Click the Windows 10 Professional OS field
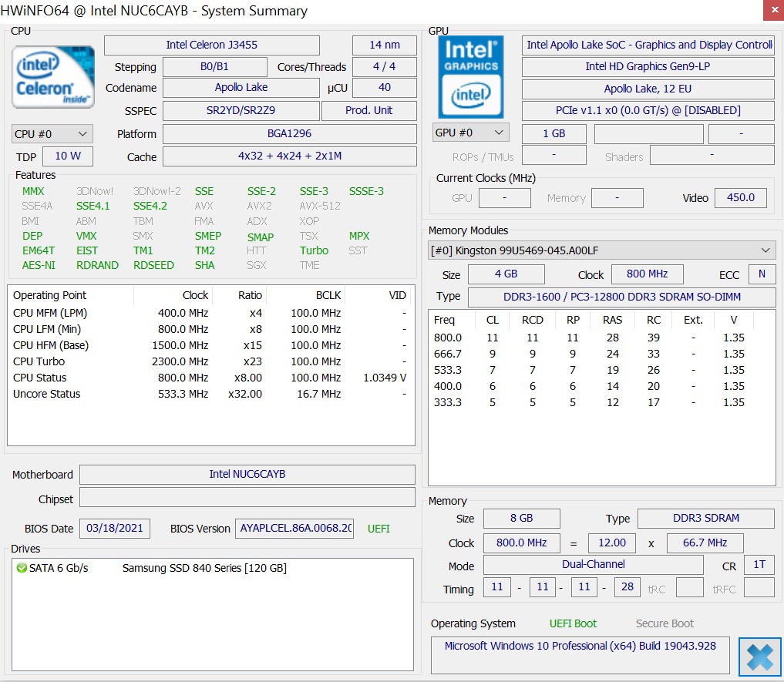This screenshot has height=682, width=784. [580, 655]
